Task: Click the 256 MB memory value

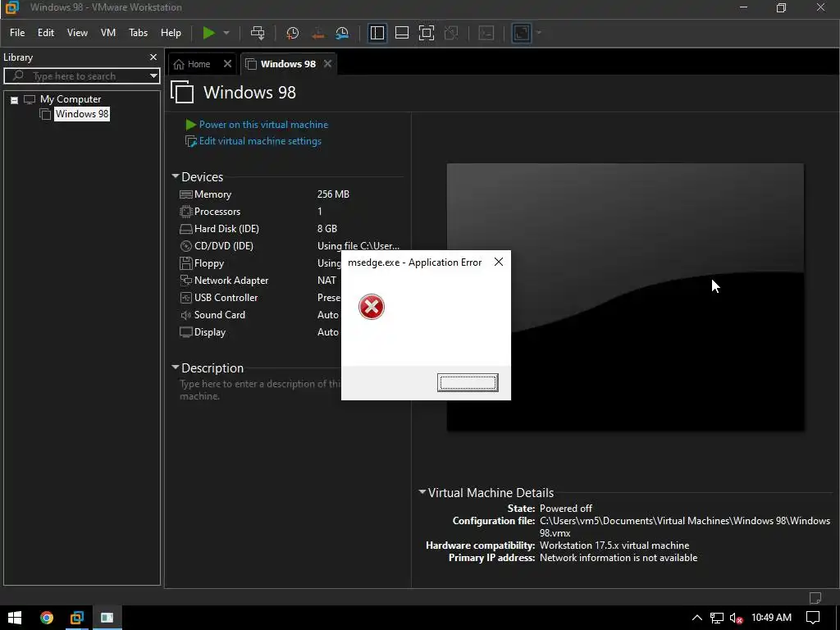Action: (x=333, y=194)
